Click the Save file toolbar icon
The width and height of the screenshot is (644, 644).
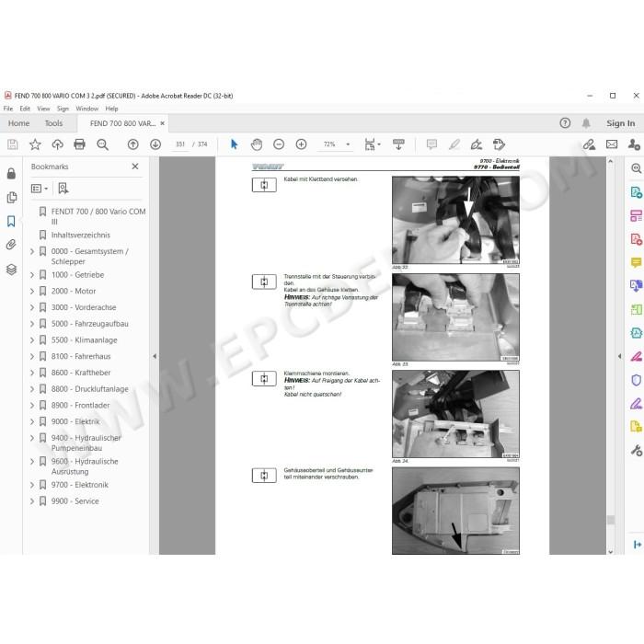point(12,144)
